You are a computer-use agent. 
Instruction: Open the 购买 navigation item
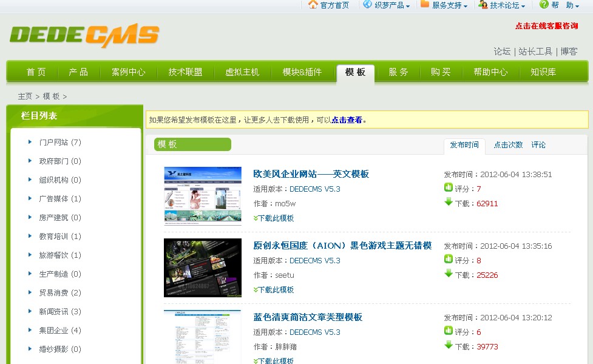click(x=441, y=72)
